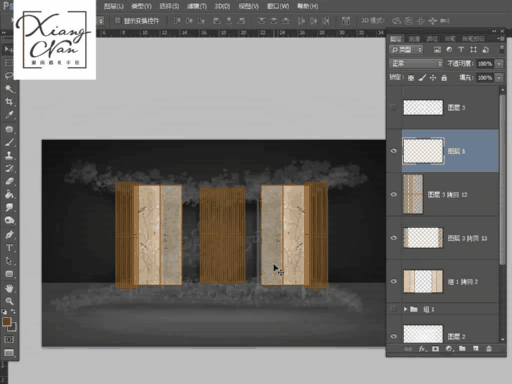Click background color swatch in toolbox

(13, 328)
